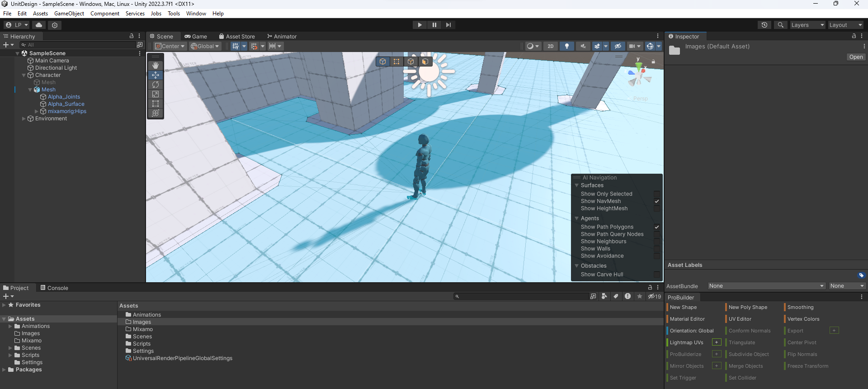The height and width of the screenshot is (389, 868).
Task: Click the Step frame button
Action: click(448, 25)
